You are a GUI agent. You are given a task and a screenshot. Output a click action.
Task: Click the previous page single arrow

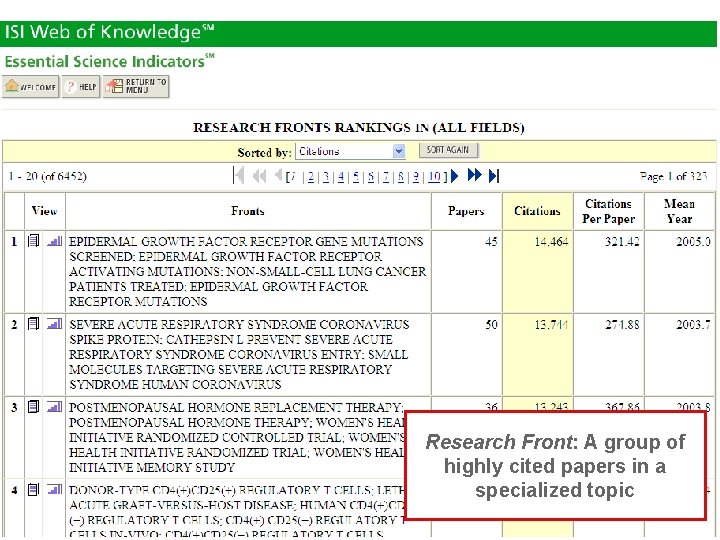[278, 175]
